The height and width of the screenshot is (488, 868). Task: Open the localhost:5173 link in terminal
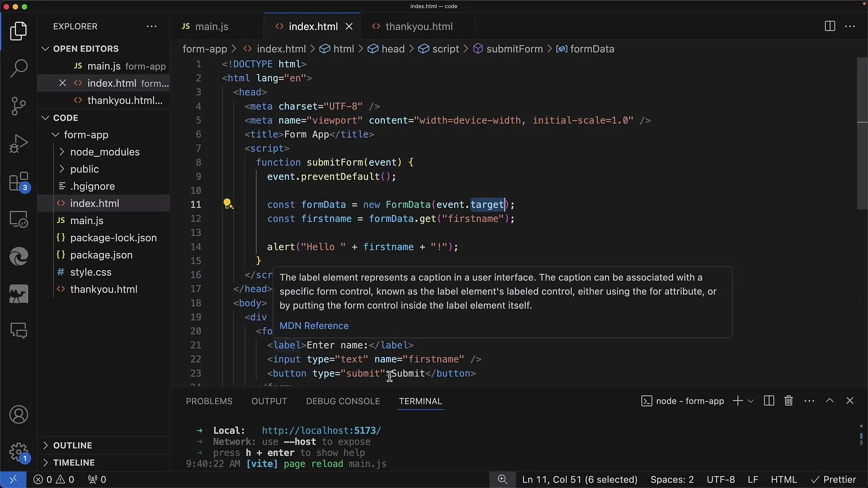pos(321,431)
